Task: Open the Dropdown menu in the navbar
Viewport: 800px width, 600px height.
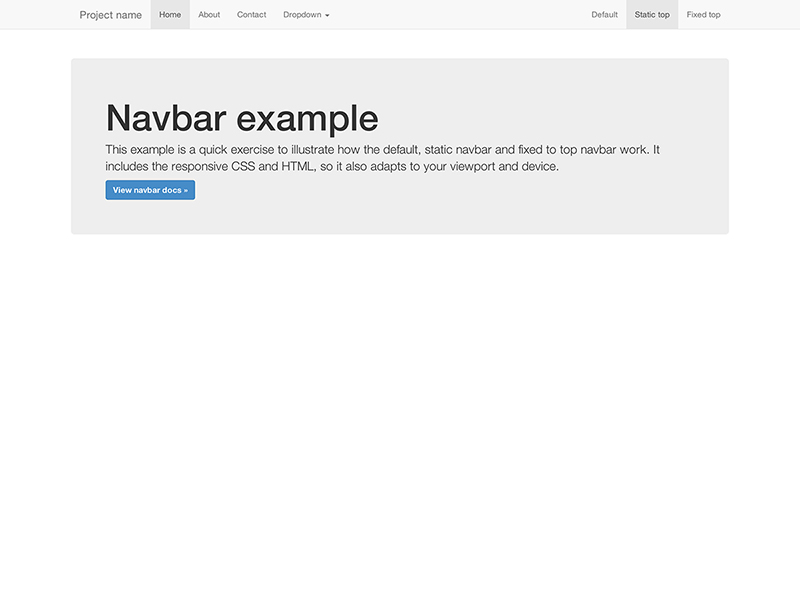Action: [x=304, y=14]
